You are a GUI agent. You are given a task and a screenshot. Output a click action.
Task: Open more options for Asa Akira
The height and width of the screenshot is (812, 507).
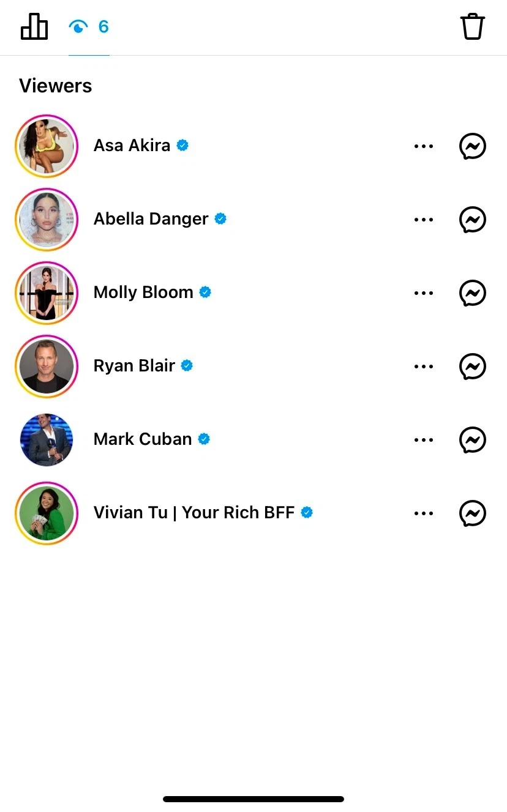tap(424, 146)
